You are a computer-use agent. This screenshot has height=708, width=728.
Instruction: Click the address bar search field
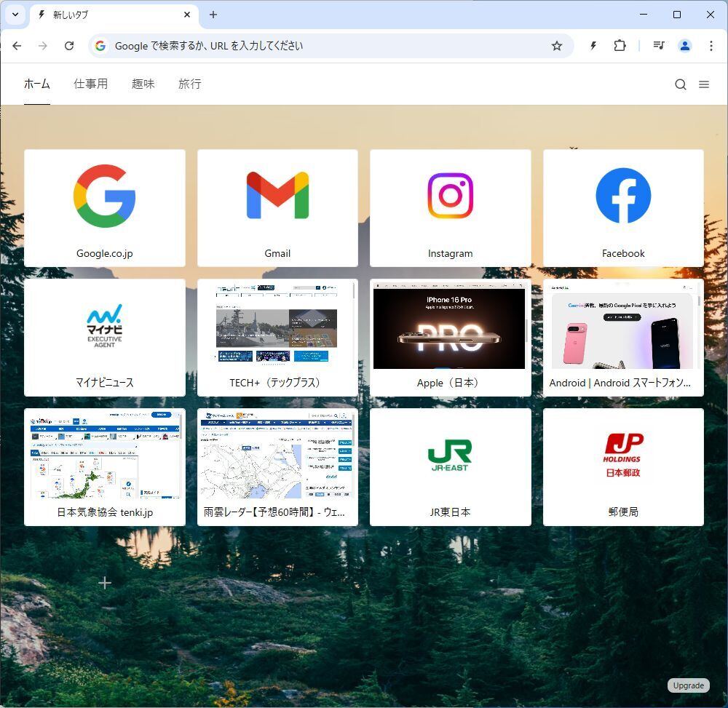click(330, 45)
